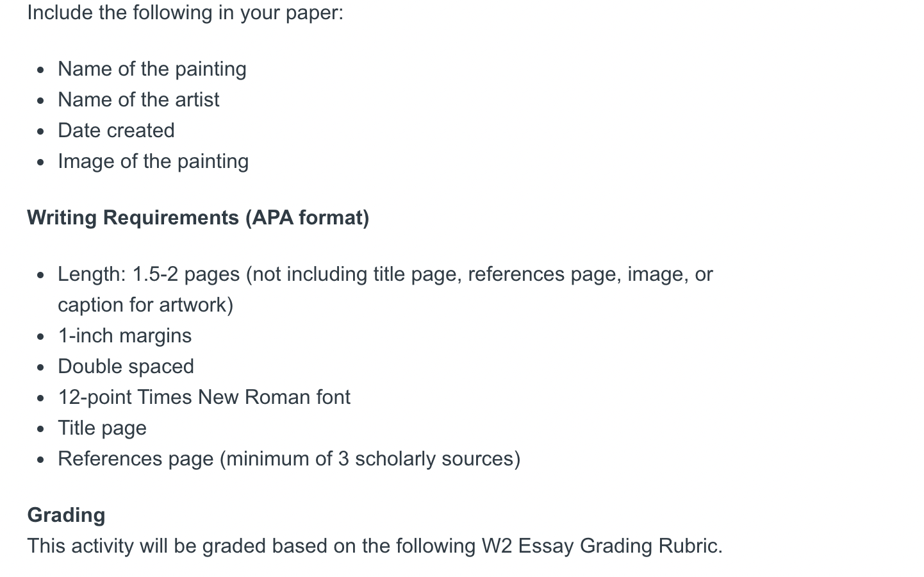Image resolution: width=924 pixels, height=577 pixels.
Task: Select the '12-point Times New Roman font' item
Action: click(204, 397)
